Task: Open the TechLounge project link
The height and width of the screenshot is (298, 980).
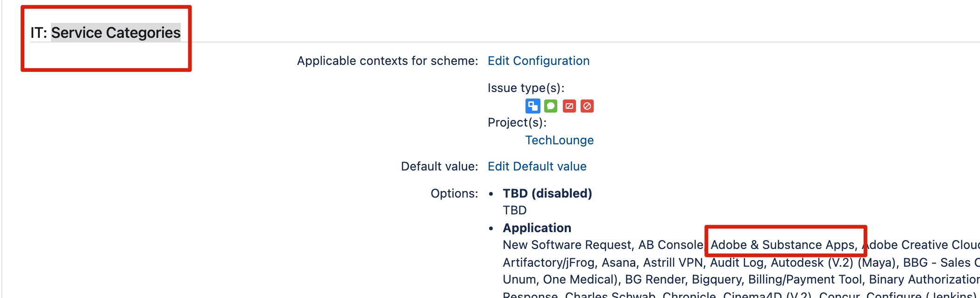Action: (560, 140)
